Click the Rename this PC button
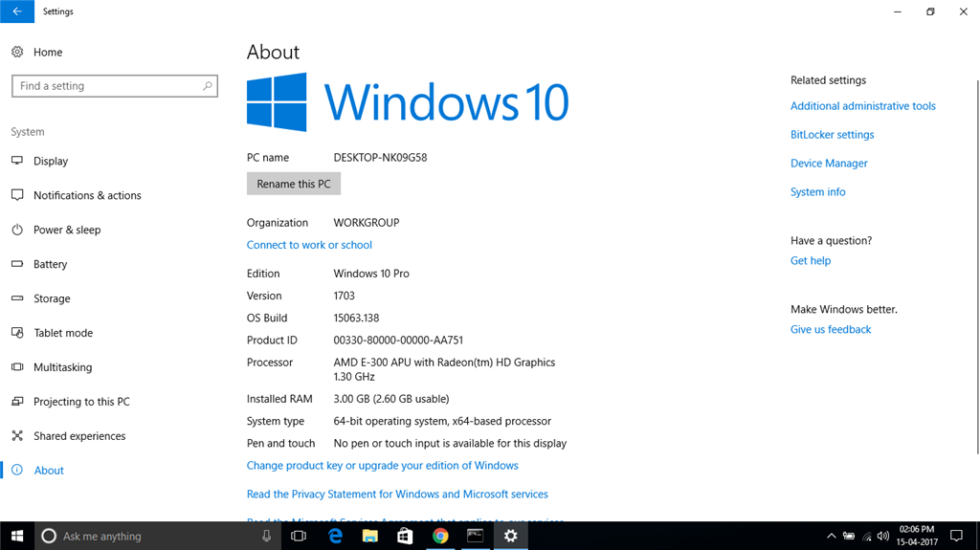Viewport: 980px width, 550px height. [x=294, y=184]
